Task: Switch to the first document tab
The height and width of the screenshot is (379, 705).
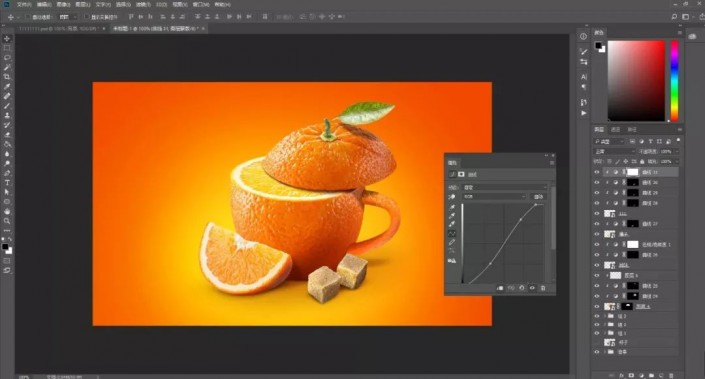Action: tap(58, 28)
